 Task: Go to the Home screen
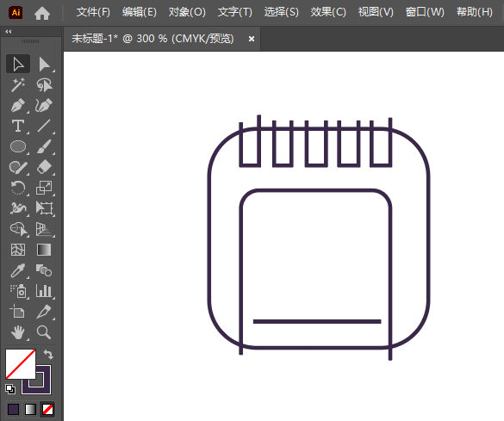tap(42, 13)
